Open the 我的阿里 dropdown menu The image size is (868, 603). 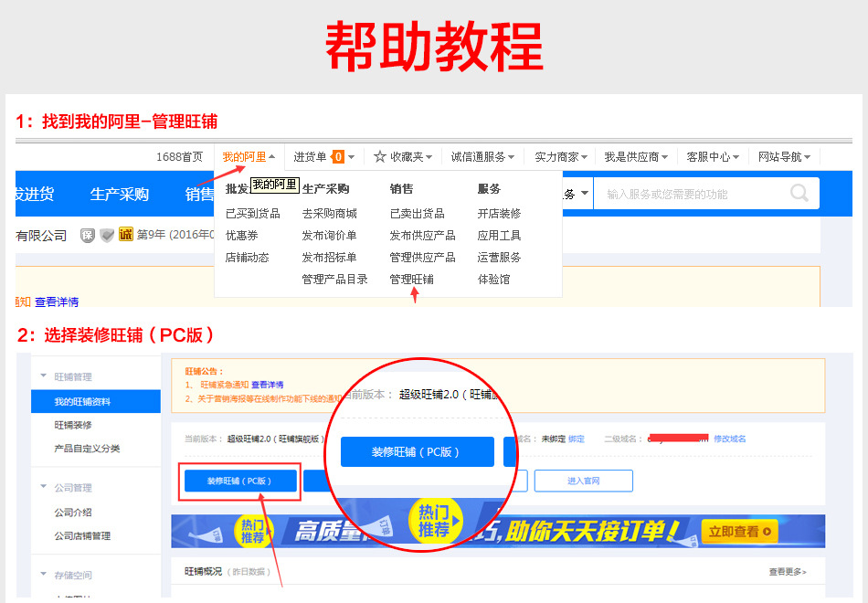(x=249, y=157)
